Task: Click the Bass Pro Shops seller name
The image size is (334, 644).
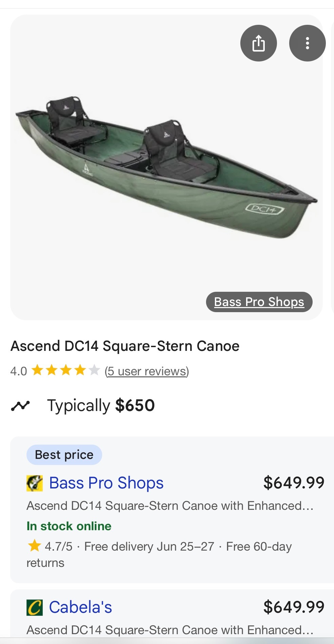Action: [x=106, y=483]
